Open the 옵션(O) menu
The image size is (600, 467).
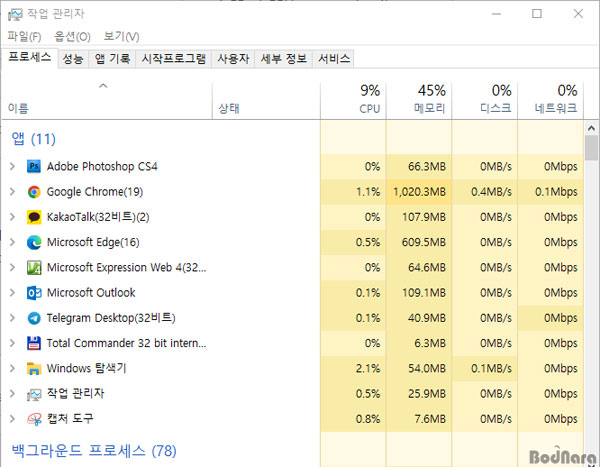(x=72, y=37)
